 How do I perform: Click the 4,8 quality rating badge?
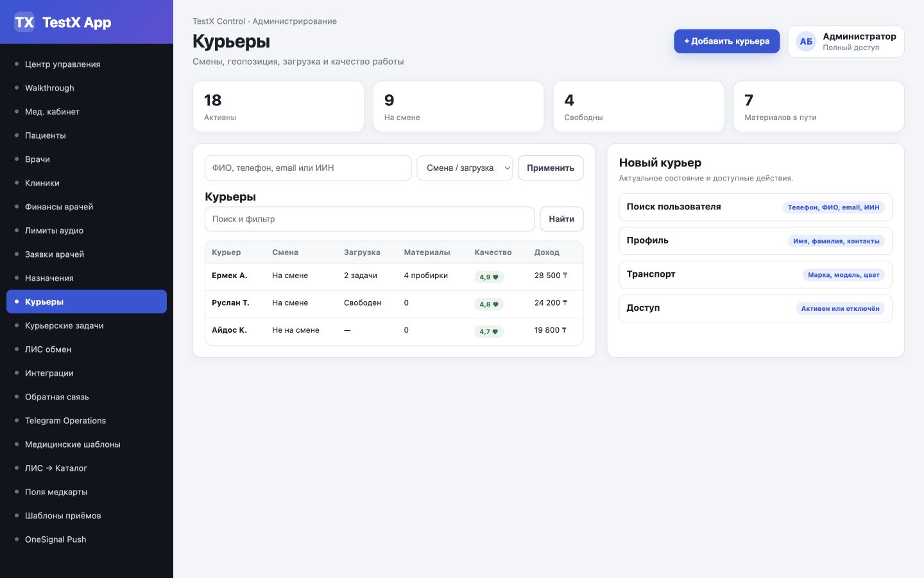click(x=489, y=304)
